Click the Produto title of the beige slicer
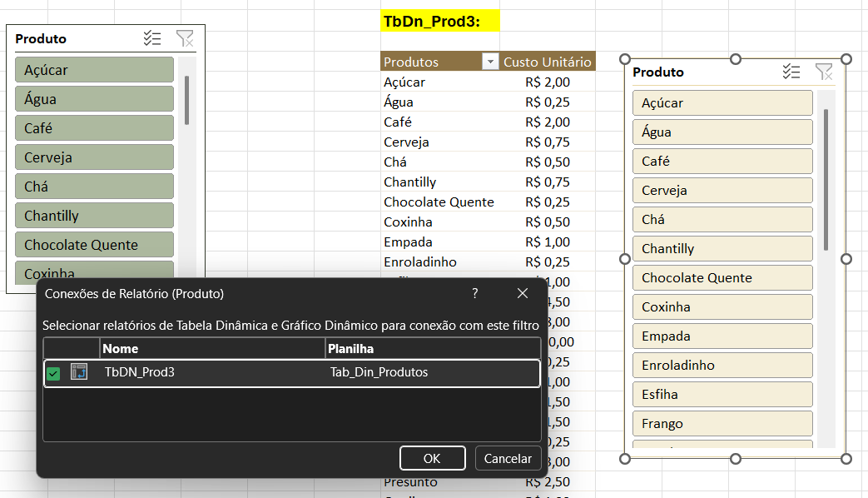868x498 pixels. [658, 72]
